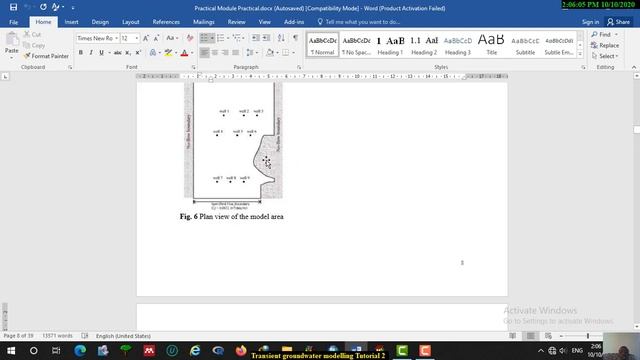Switch to the Insert tab
The image size is (640, 360).
(71, 22)
